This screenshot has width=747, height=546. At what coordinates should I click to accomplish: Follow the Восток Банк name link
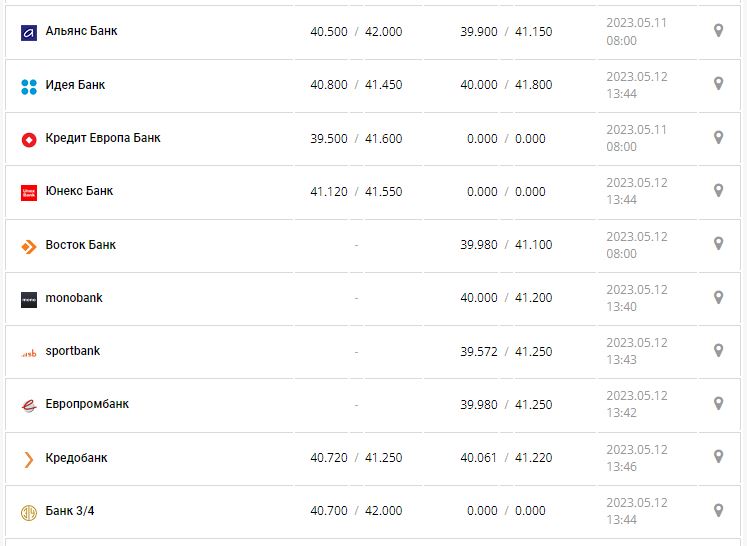(x=81, y=244)
